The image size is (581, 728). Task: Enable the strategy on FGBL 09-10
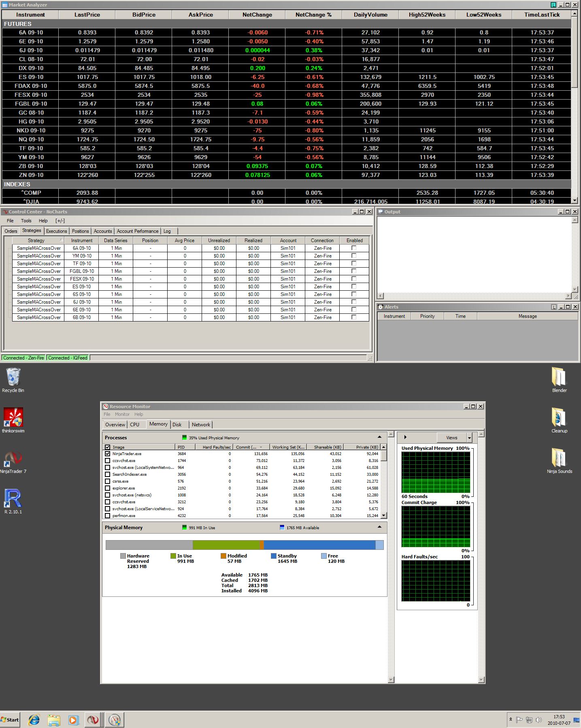(354, 271)
